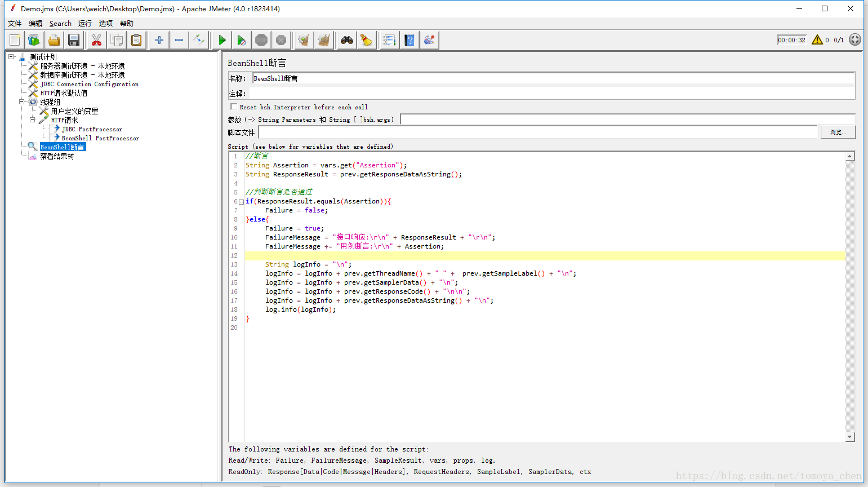Click the Collapse All minus icon
The height and width of the screenshot is (487, 868).
click(x=179, y=40)
